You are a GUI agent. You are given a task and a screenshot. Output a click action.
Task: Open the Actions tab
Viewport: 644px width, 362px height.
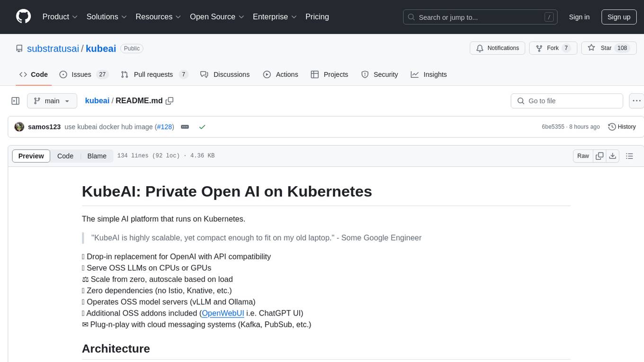point(280,74)
